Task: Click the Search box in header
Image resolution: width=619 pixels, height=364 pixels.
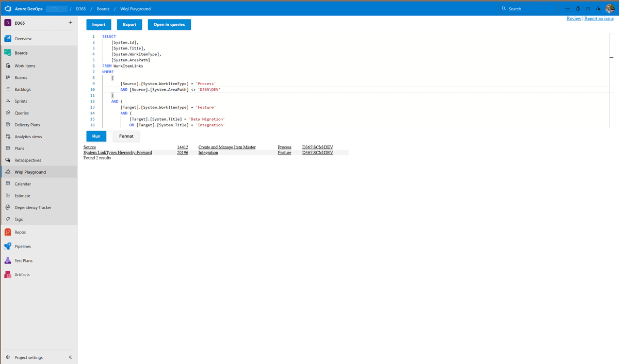Action: pos(529,9)
